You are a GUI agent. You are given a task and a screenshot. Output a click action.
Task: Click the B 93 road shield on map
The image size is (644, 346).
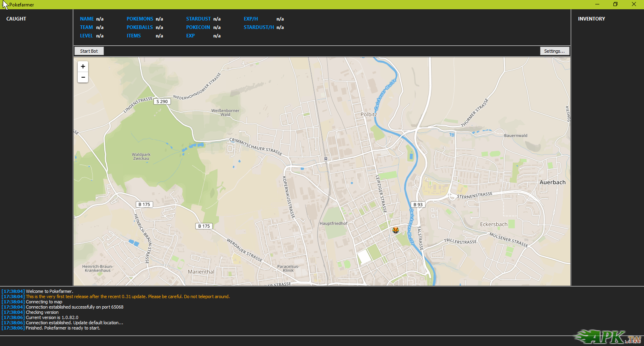(418, 204)
